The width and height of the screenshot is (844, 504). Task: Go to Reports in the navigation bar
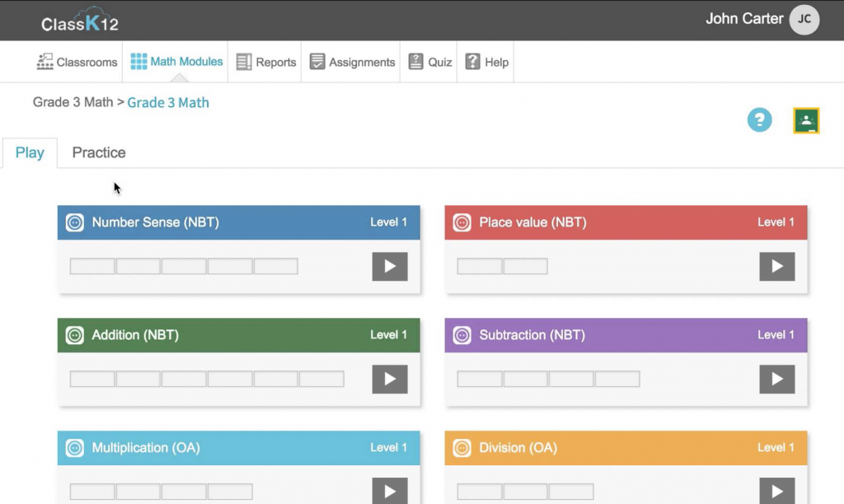(x=266, y=63)
